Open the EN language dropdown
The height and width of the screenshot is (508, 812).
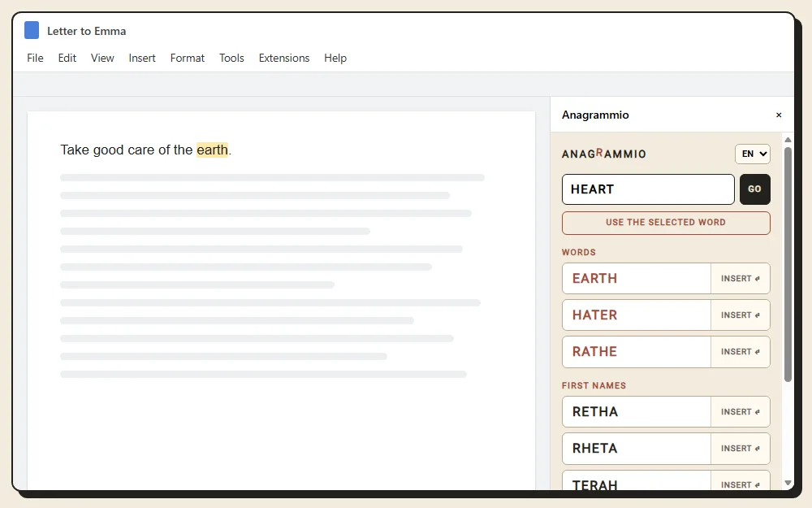point(753,154)
